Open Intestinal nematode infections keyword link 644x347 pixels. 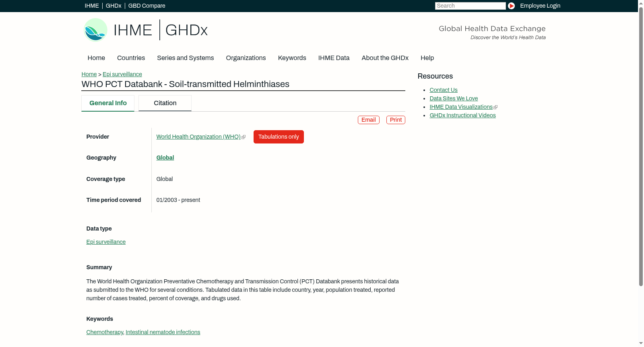click(x=163, y=332)
